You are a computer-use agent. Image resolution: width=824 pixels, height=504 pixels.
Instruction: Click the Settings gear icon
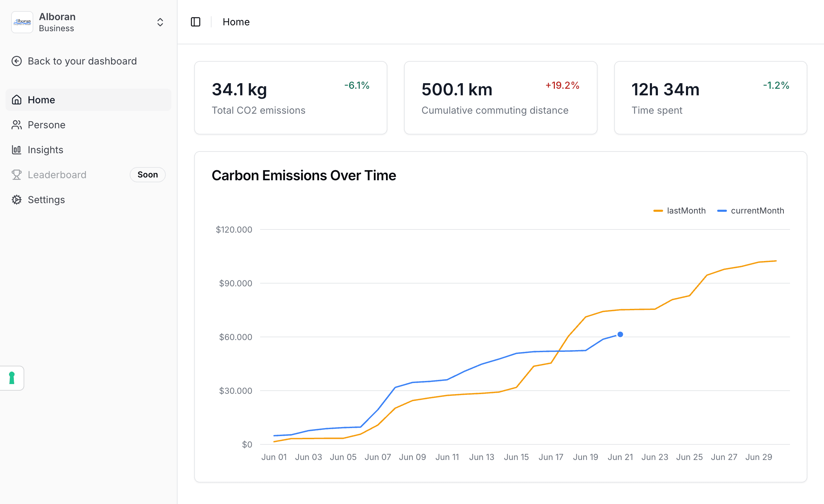click(x=17, y=200)
